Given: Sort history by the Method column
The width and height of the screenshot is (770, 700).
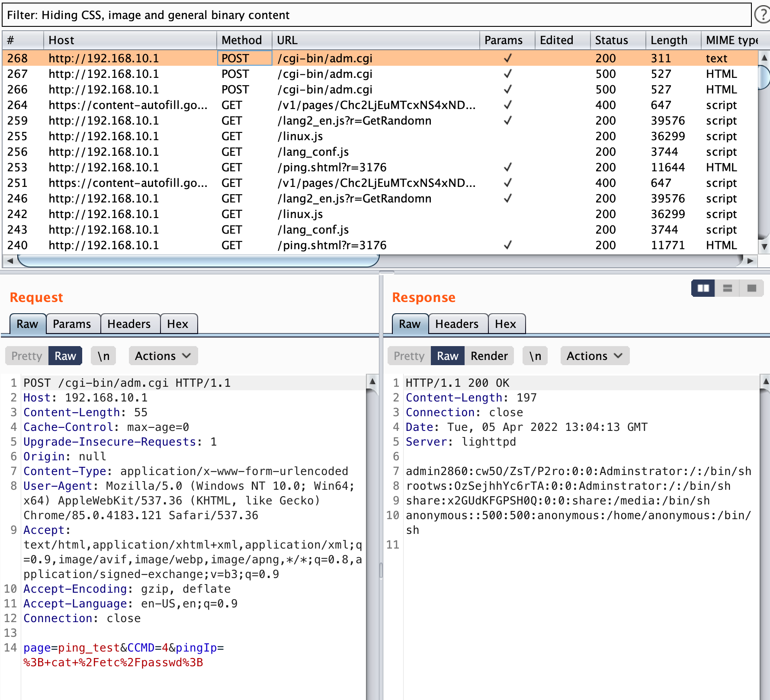Looking at the screenshot, I should pyautogui.click(x=244, y=40).
